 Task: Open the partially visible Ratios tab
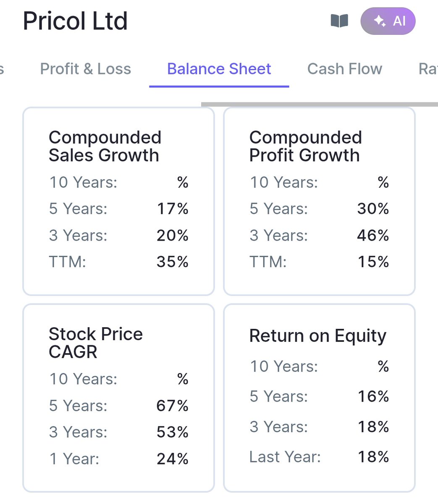(x=428, y=69)
